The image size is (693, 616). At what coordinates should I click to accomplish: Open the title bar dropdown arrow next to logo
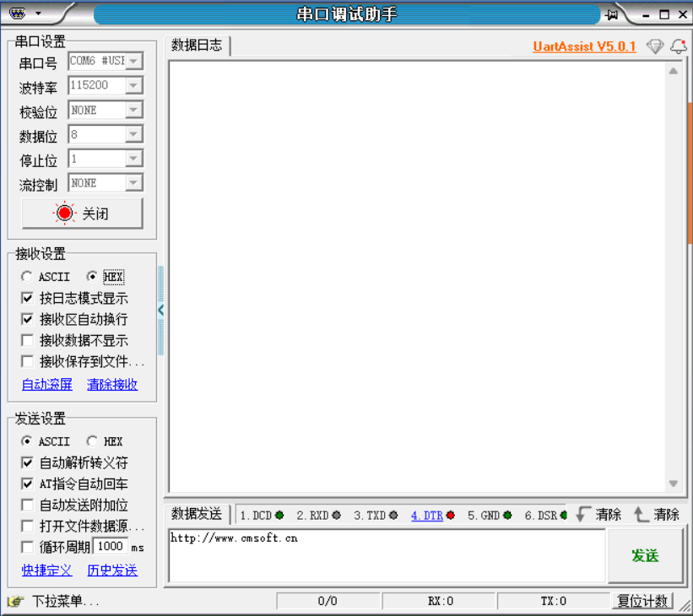point(39,14)
